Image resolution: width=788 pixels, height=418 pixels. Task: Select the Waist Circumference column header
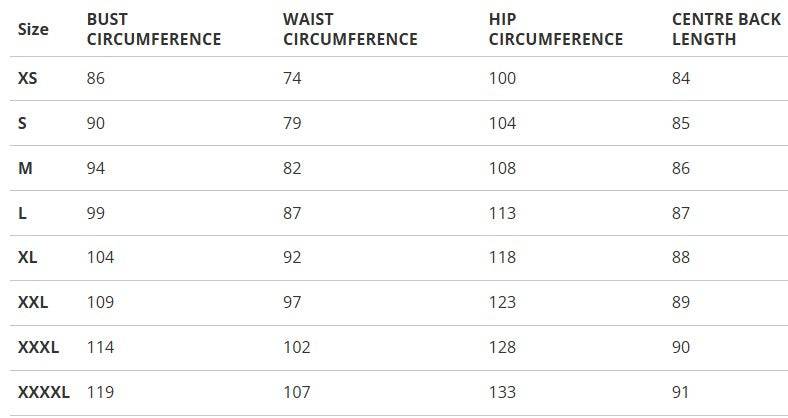(x=350, y=30)
